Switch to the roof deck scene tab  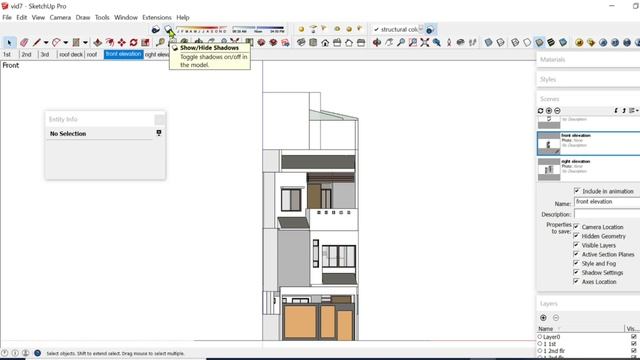[x=71, y=54]
